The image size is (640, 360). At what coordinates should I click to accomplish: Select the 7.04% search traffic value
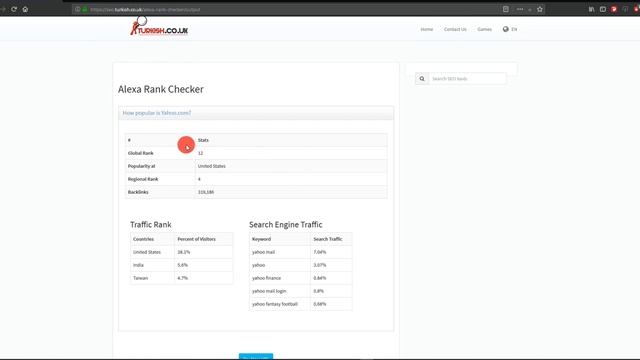click(x=320, y=252)
